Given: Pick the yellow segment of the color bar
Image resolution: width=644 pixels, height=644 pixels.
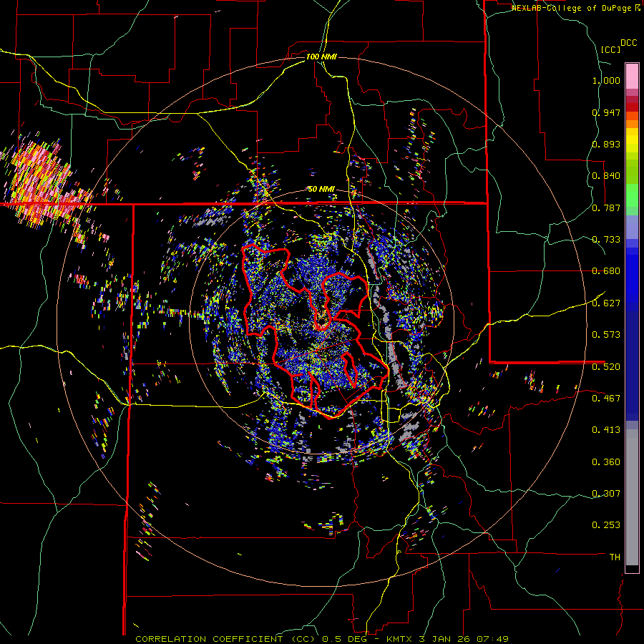Looking at the screenshot, I should click(x=632, y=141).
